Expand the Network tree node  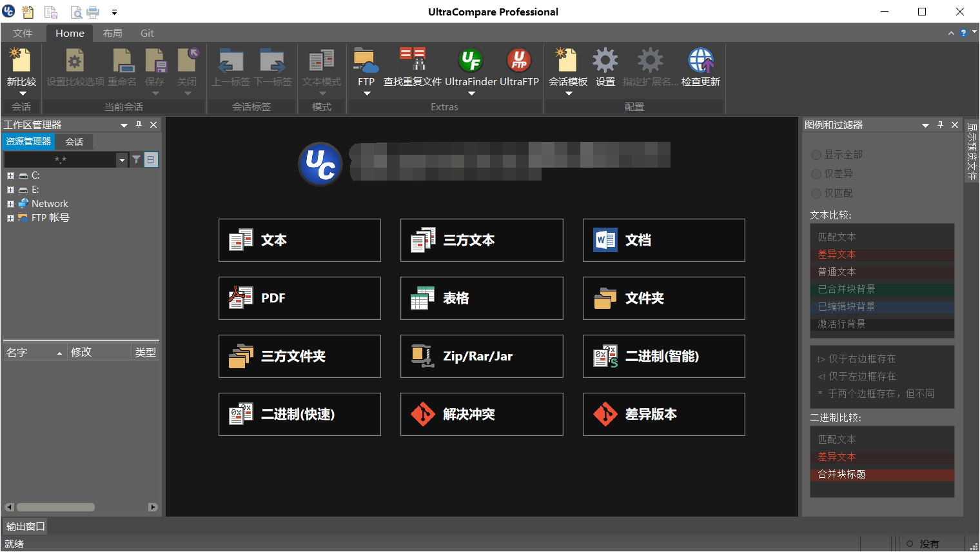[x=10, y=204]
